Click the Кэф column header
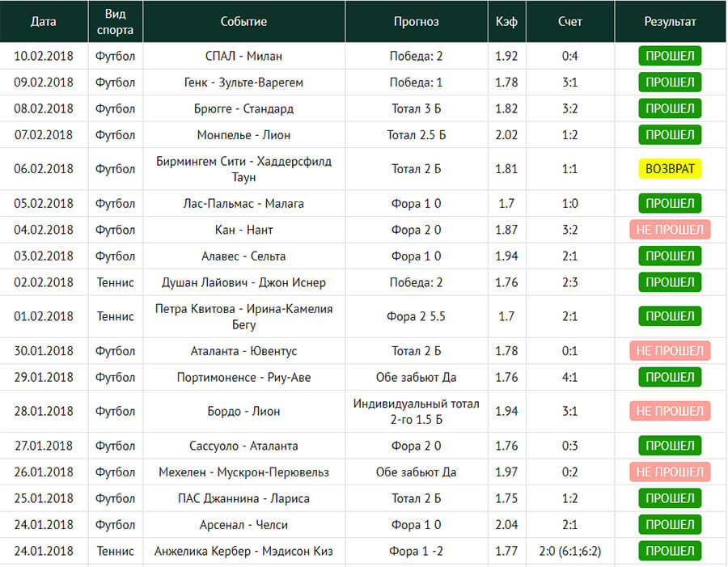The image size is (728, 567). point(506,21)
